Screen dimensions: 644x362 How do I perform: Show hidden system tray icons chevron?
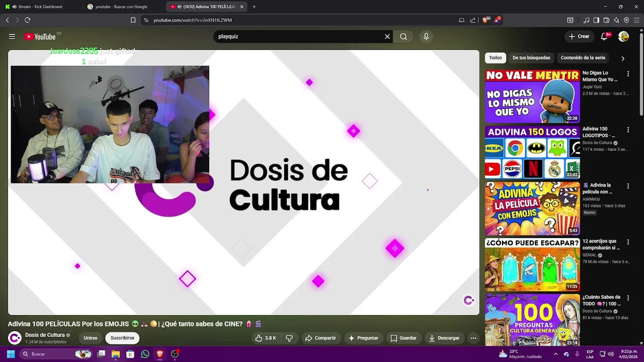556,354
